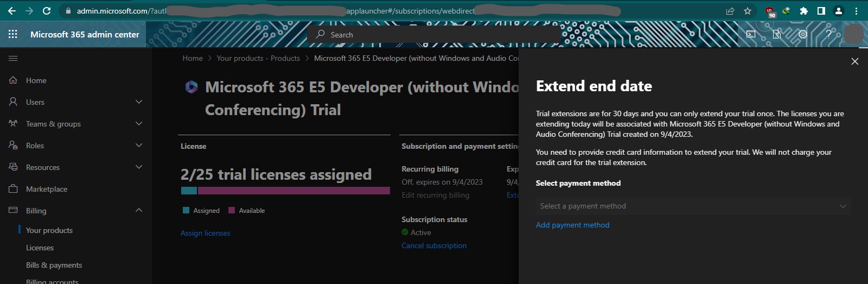The image size is (868, 284).
Task: Open the Select a payment method dropdown
Action: pyautogui.click(x=692, y=206)
